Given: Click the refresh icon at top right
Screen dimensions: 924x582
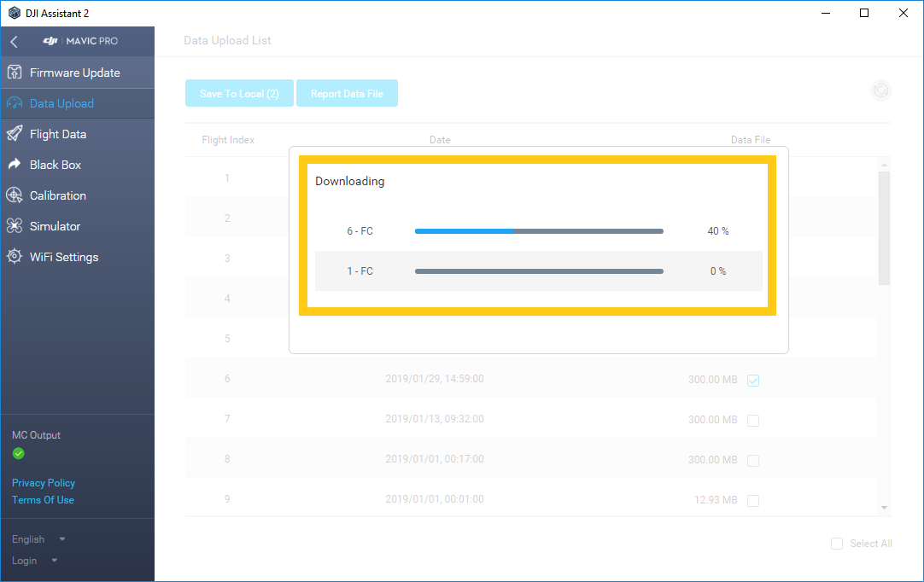Looking at the screenshot, I should (881, 90).
